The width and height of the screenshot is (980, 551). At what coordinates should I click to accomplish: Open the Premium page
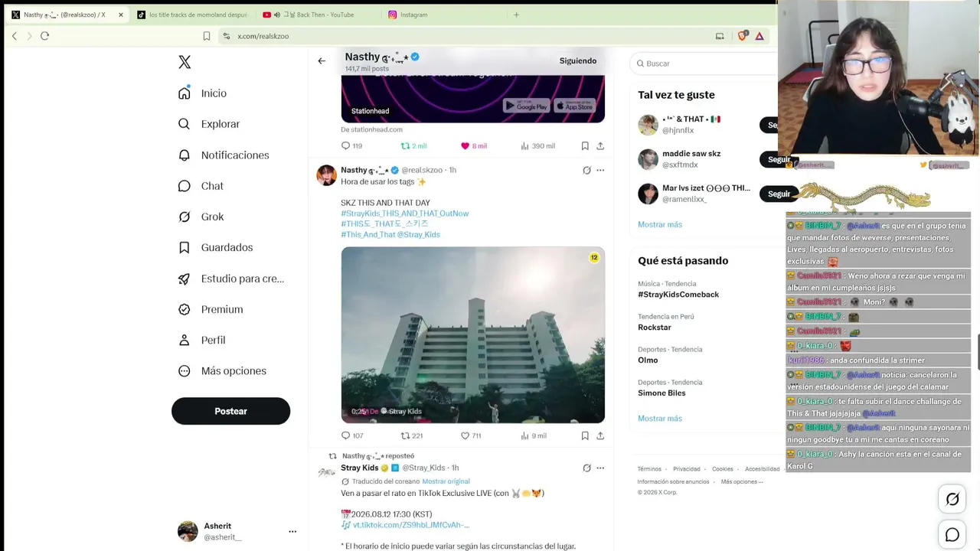211,309
